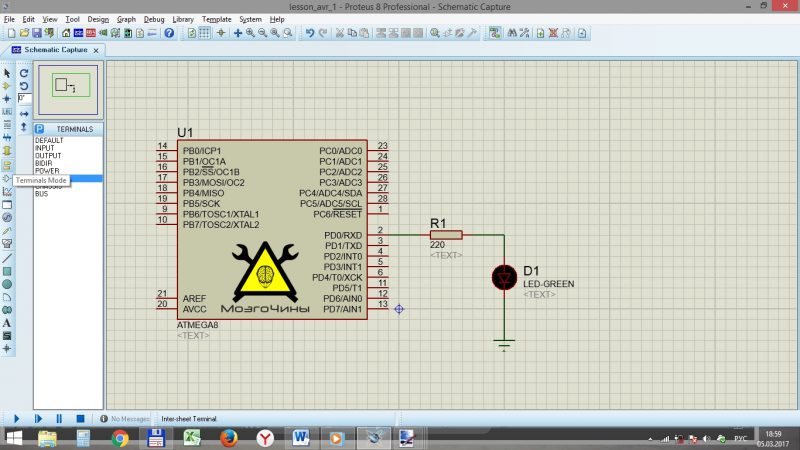Remove sheet with red X icon

click(553, 33)
